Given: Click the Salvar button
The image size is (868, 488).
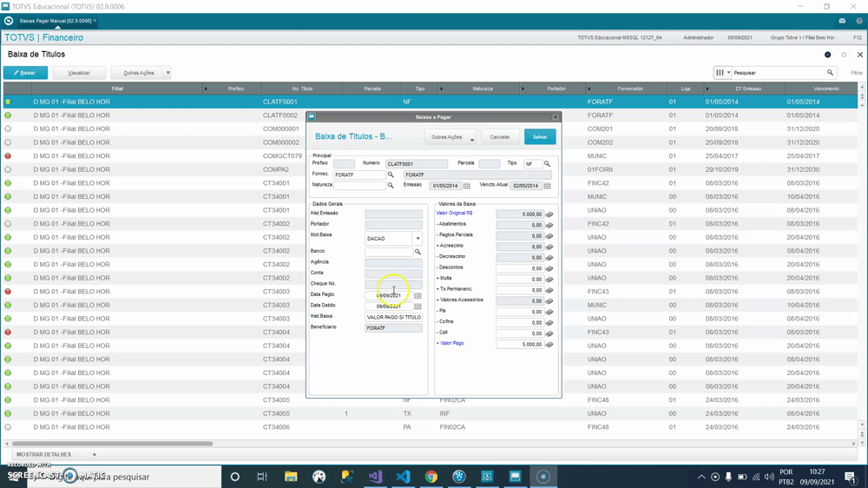Looking at the screenshot, I should tap(540, 137).
